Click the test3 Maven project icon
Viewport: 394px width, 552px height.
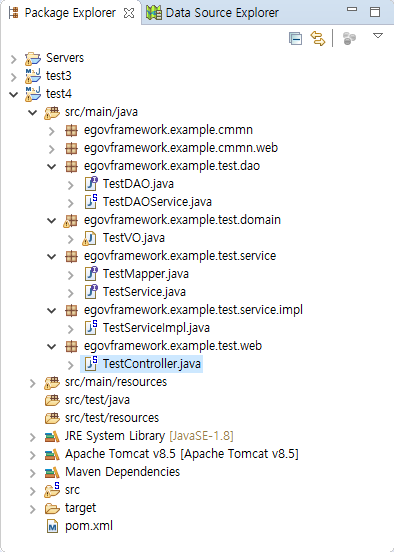(x=32, y=76)
